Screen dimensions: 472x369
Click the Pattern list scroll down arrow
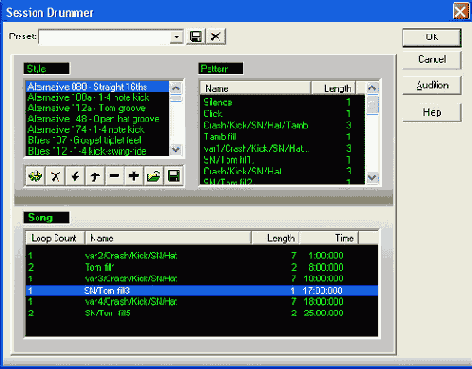(x=372, y=178)
